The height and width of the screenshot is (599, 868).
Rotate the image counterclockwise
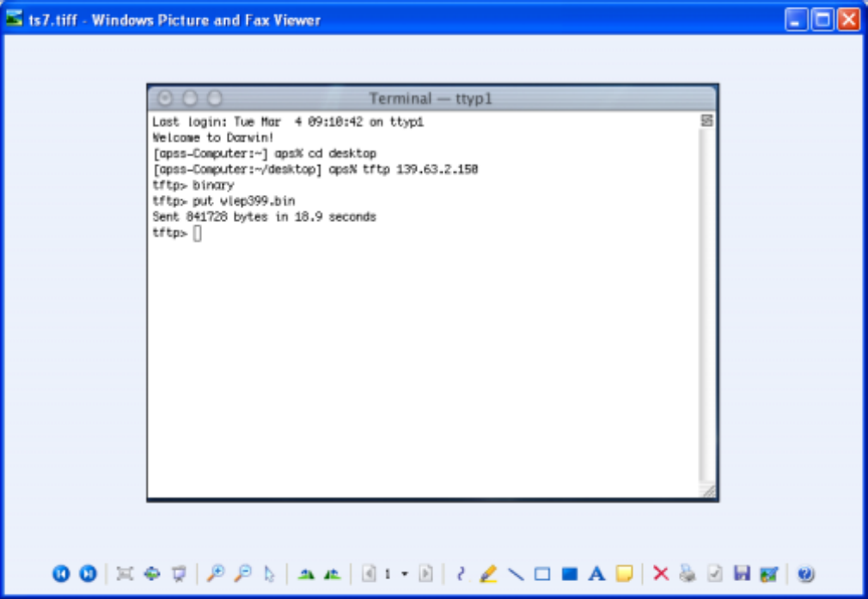point(333,574)
